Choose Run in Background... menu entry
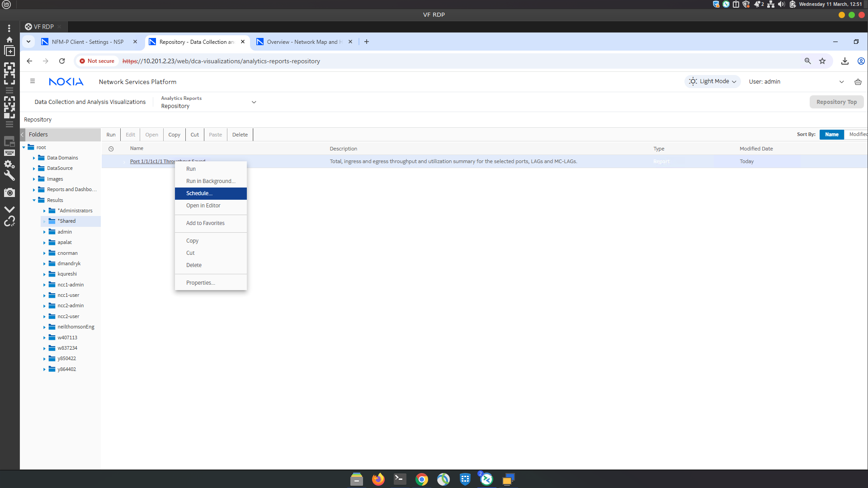This screenshot has width=868, height=488. tap(211, 181)
